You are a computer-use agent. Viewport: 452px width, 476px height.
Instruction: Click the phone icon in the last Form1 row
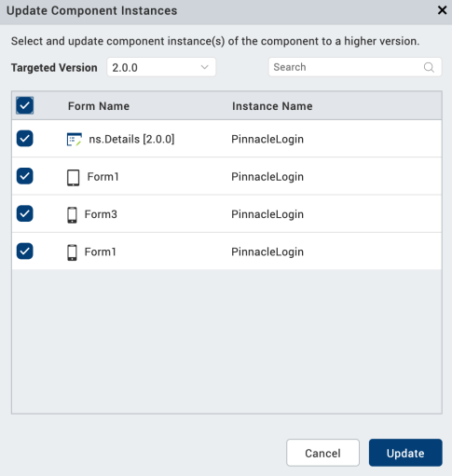coord(72,252)
